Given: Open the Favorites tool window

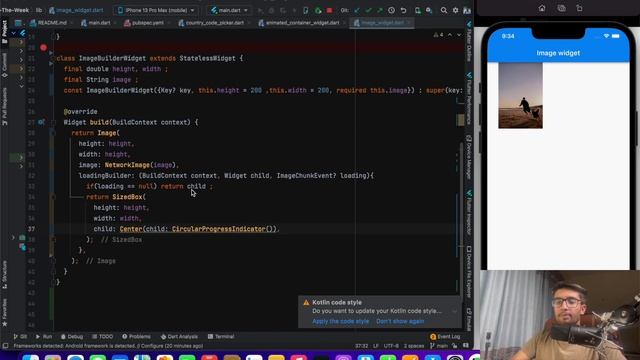Looking at the screenshot, I should 4,312.
